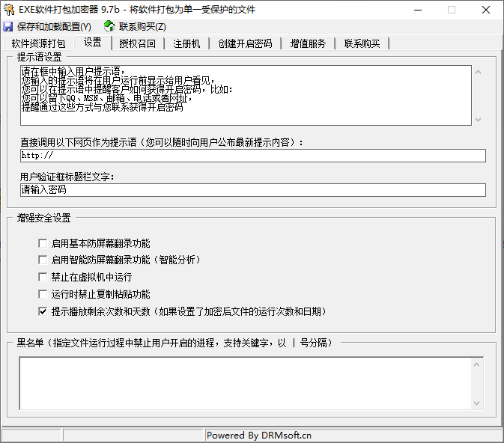The image size is (504, 443).
Task: Open the 联系购买 tab
Action: [362, 43]
